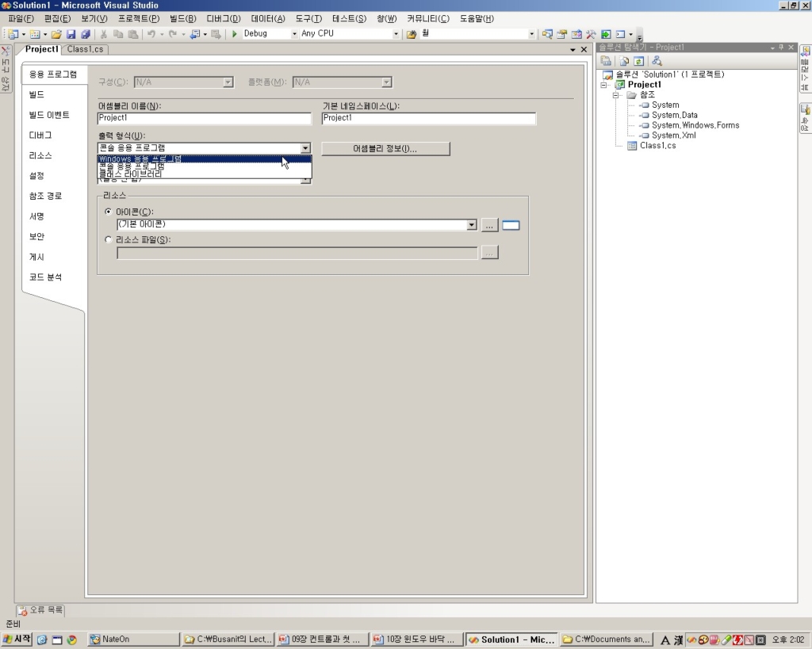Select '클래스 라이브러리' in the output type list
812x649 pixels.
[x=205, y=174]
